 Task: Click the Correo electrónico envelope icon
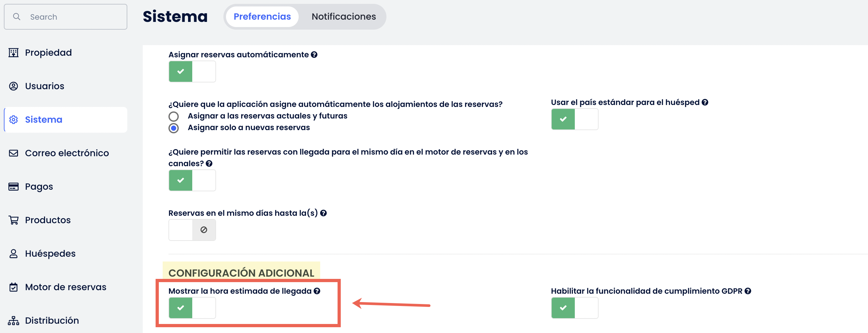tap(14, 153)
